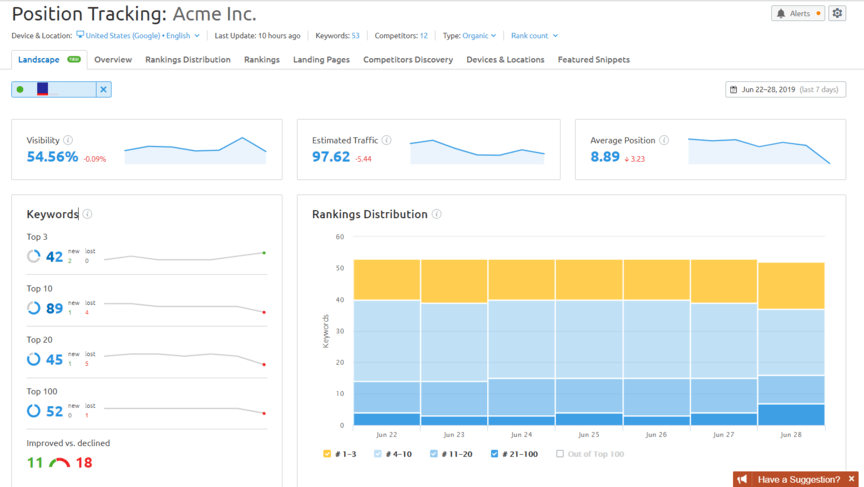Click the megaphone suggestion icon

coord(742,479)
